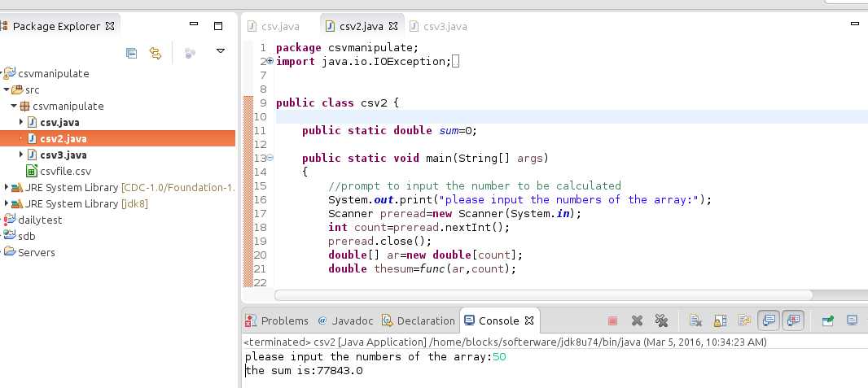The image size is (868, 388).
Task: Select the sdb project
Action: click(27, 236)
